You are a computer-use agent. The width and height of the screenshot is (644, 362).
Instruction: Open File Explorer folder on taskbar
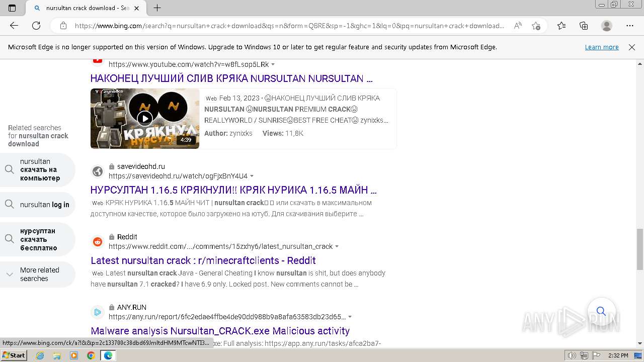tap(57, 355)
